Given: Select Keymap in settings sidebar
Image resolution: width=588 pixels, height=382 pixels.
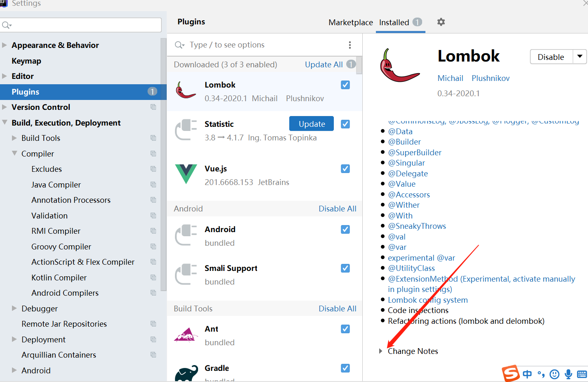Looking at the screenshot, I should click(26, 61).
